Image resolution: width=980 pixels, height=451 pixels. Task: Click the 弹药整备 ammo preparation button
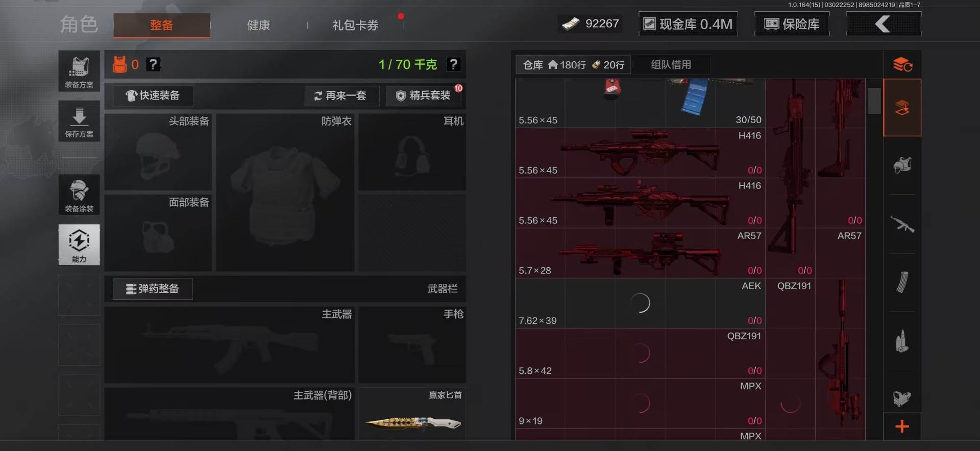[x=153, y=289]
